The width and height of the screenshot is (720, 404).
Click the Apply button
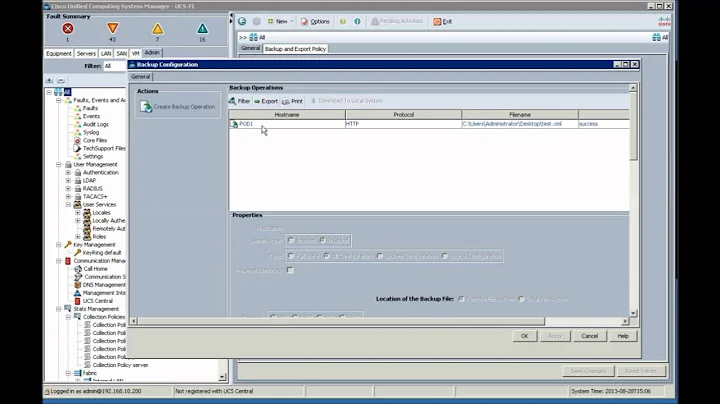555,336
